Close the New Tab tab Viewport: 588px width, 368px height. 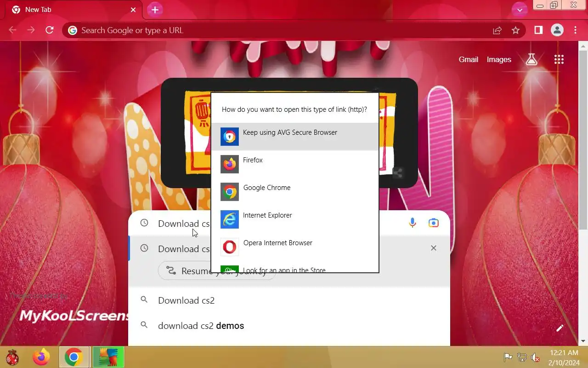(133, 10)
